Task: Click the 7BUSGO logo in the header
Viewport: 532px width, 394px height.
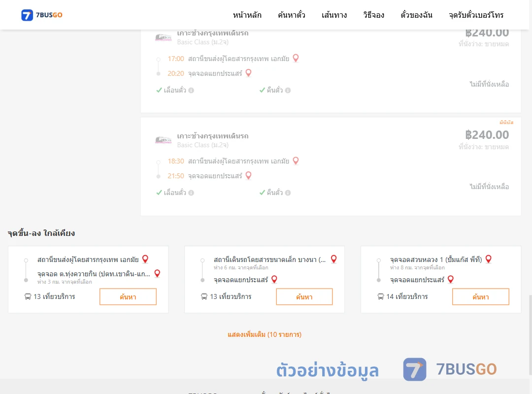Action: click(42, 15)
